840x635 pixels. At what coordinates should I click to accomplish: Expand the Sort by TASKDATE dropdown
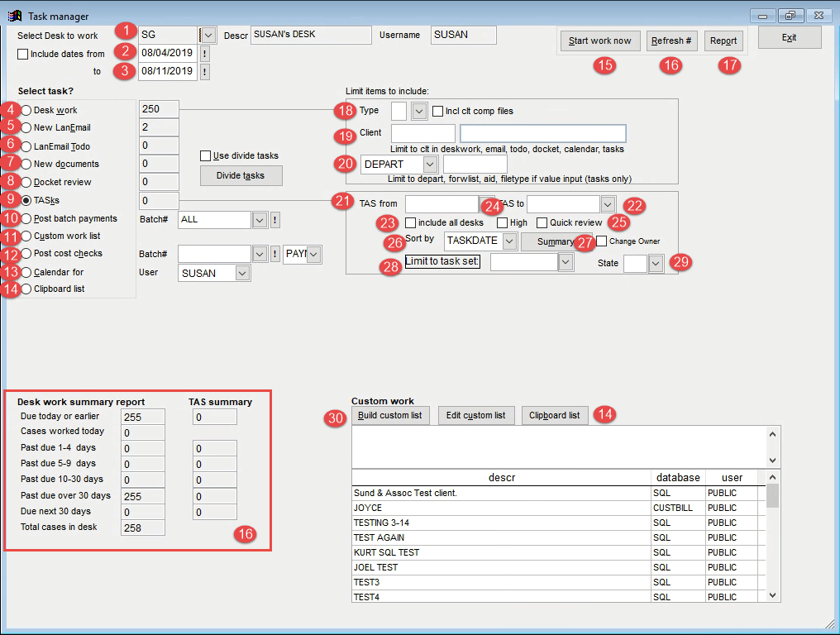pos(509,241)
